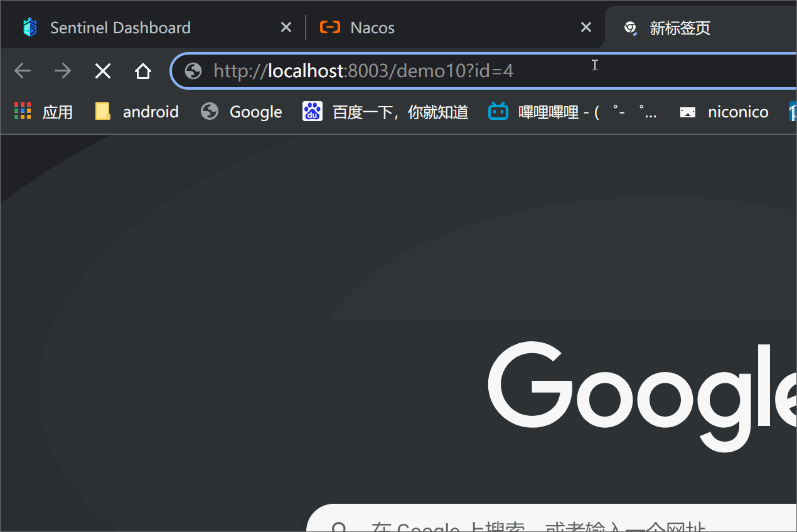
Task: Switch to the Nacos tab
Action: [454, 28]
